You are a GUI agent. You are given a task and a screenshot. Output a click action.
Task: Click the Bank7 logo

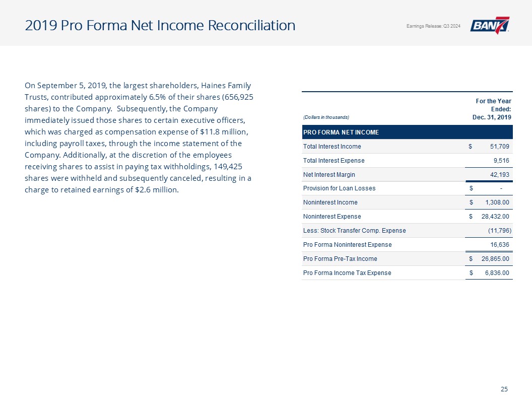tap(490, 26)
